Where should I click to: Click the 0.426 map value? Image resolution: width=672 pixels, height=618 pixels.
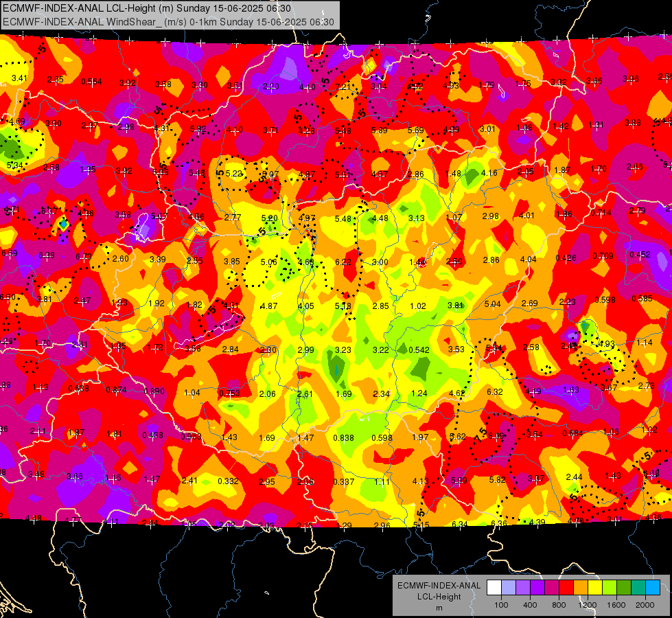tap(566, 257)
